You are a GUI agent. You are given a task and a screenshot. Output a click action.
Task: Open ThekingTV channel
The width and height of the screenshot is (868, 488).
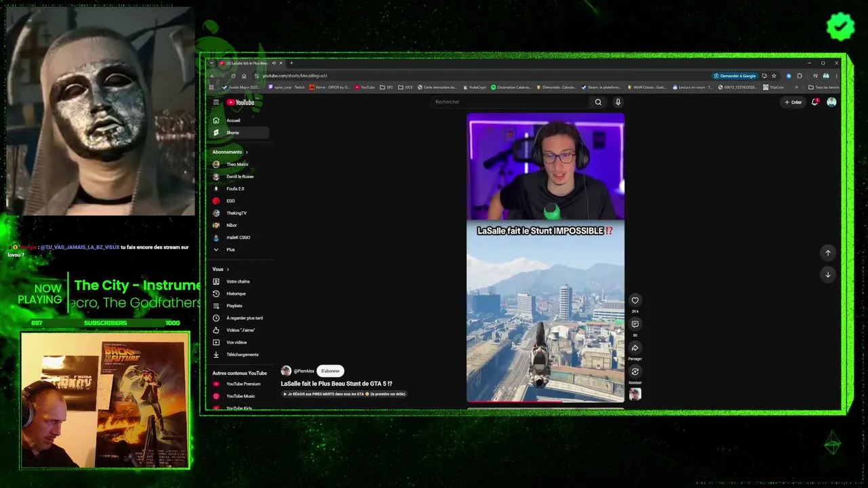(x=238, y=213)
